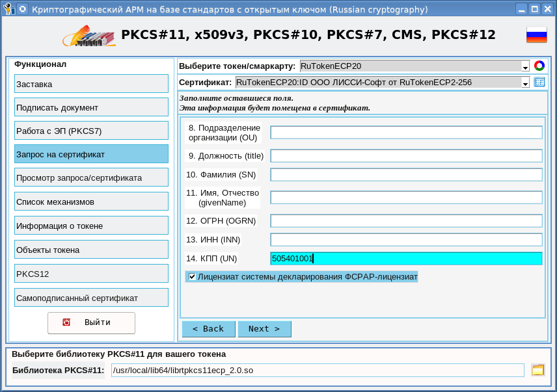Click the window menu icon in titlebar

point(23,9)
